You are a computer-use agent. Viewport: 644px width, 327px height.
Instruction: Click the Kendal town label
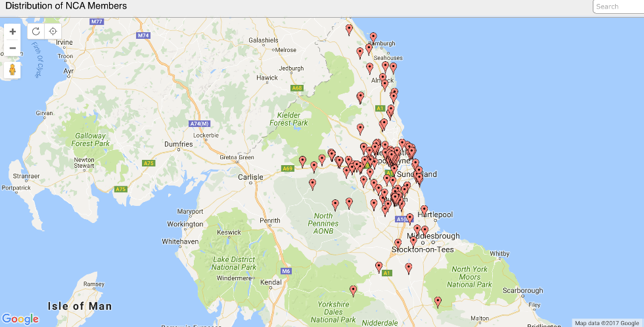click(271, 282)
